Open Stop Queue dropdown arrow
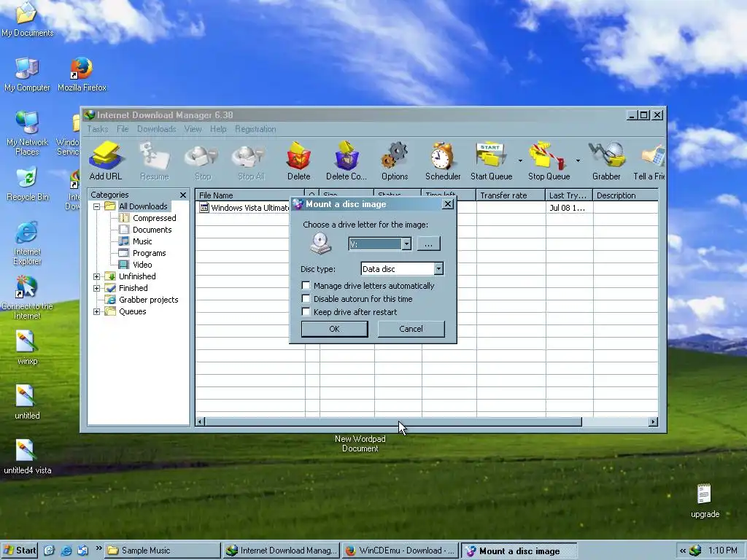The height and width of the screenshot is (560, 747). [578, 160]
